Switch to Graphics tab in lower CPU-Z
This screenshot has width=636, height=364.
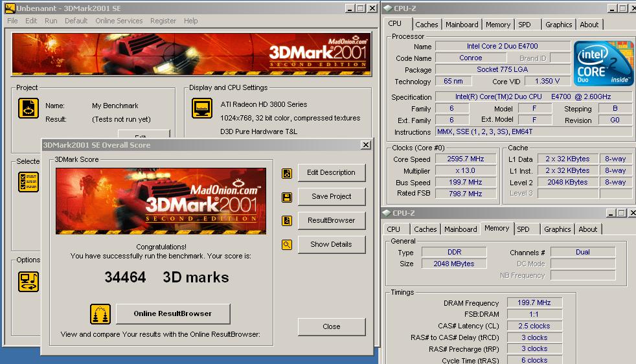(558, 229)
